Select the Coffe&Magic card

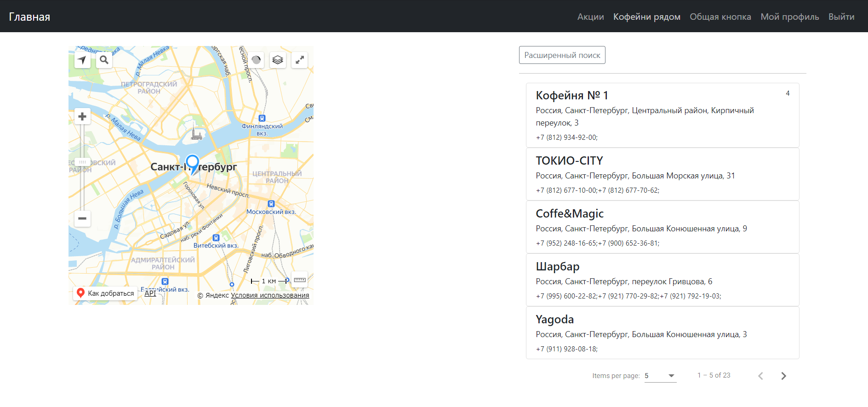click(x=662, y=227)
